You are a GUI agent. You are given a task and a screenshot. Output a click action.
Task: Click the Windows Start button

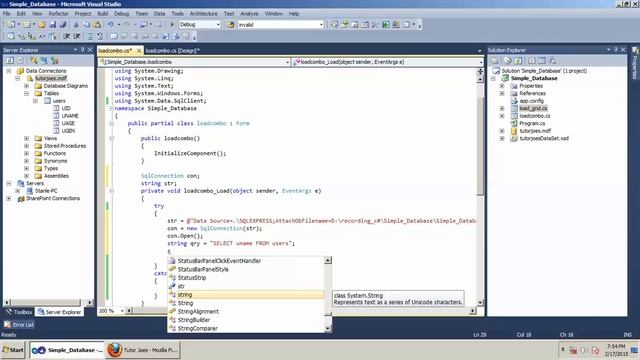pyautogui.click(x=13, y=350)
